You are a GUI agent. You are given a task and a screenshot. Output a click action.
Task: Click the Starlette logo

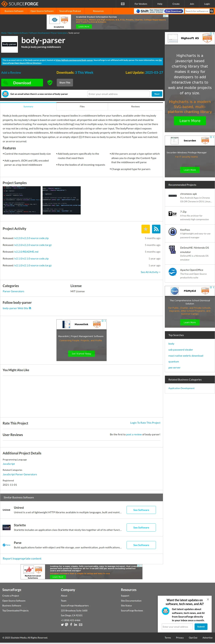[7, 527]
